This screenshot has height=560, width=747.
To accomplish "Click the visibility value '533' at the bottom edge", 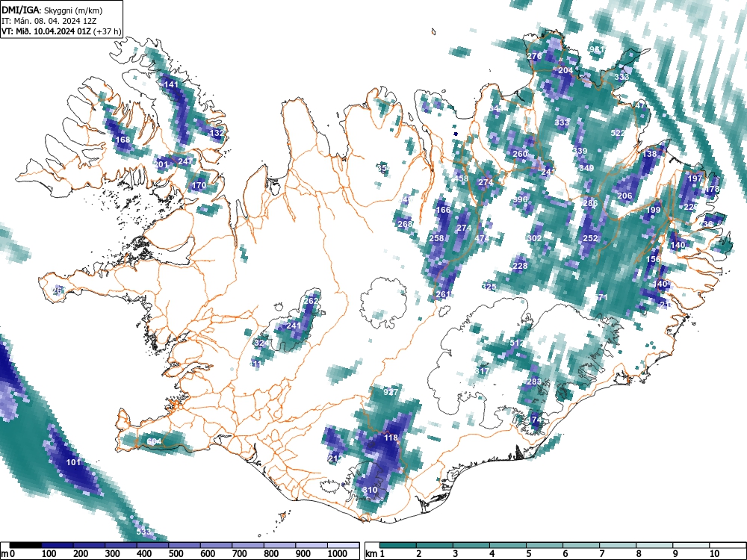I will 143,532.
